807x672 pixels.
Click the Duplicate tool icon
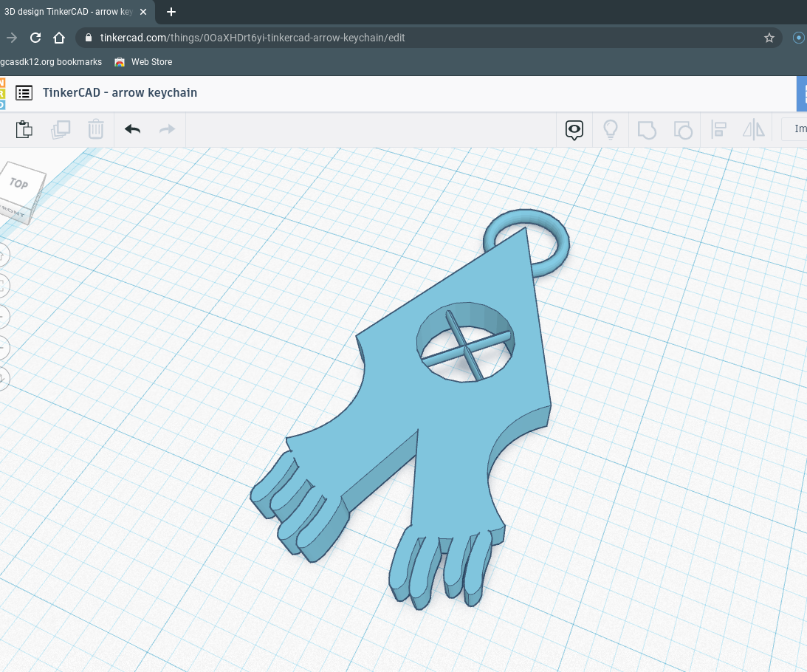click(x=60, y=129)
